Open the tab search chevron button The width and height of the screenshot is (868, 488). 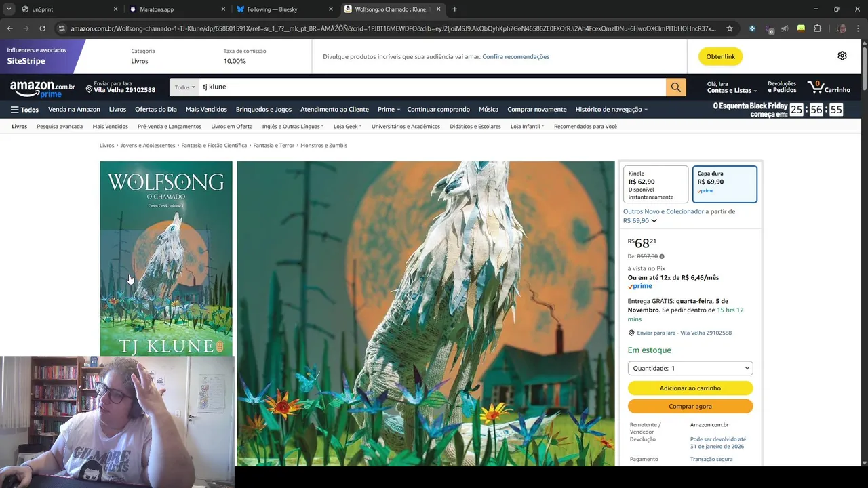coord(8,9)
